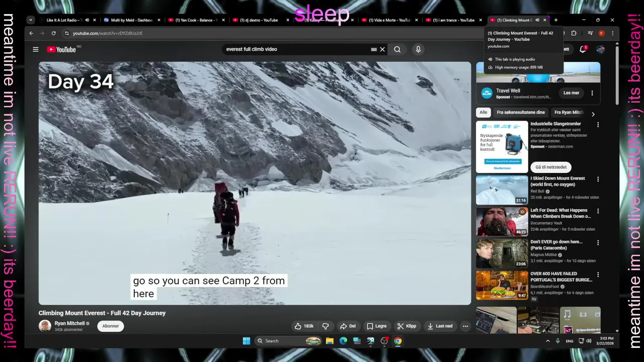
Task: Open YouTube notifications bell
Action: [x=583, y=49]
